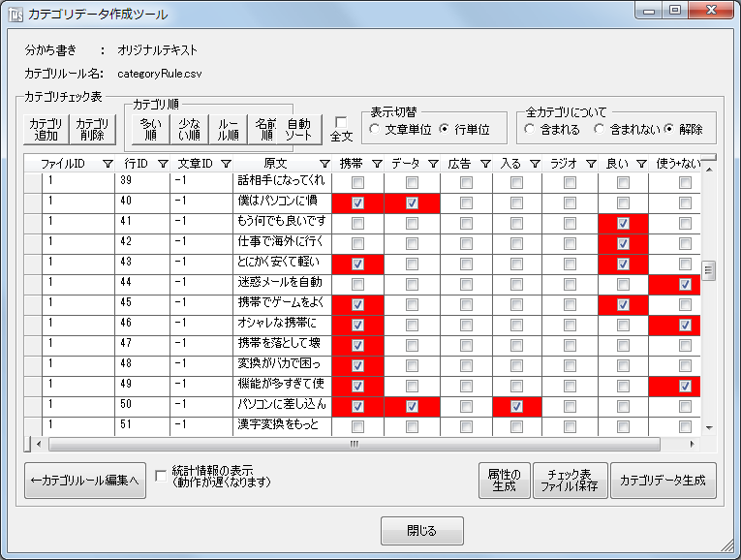
Task: Expand filter for 広告 column
Action: point(484,164)
